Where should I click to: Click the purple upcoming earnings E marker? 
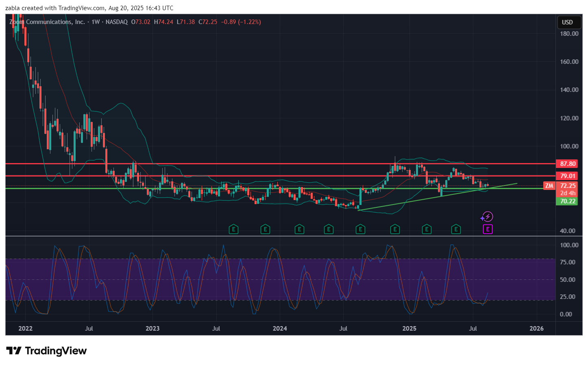pos(488,229)
